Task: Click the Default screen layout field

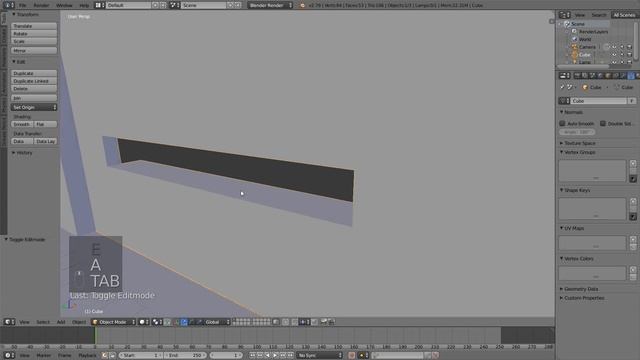Action: 129,5
